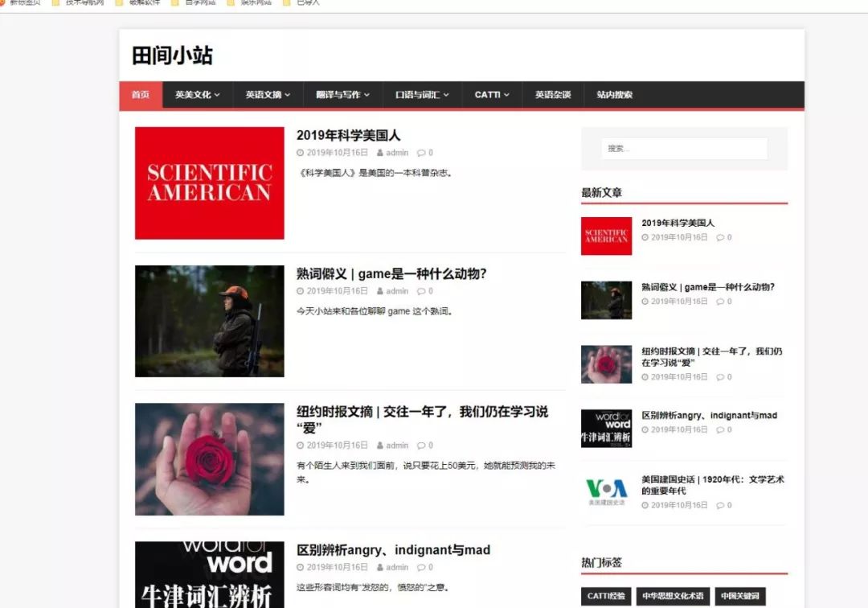This screenshot has width=868, height=608.
Task: Click the admin user icon under the game article
Action: [x=382, y=290]
